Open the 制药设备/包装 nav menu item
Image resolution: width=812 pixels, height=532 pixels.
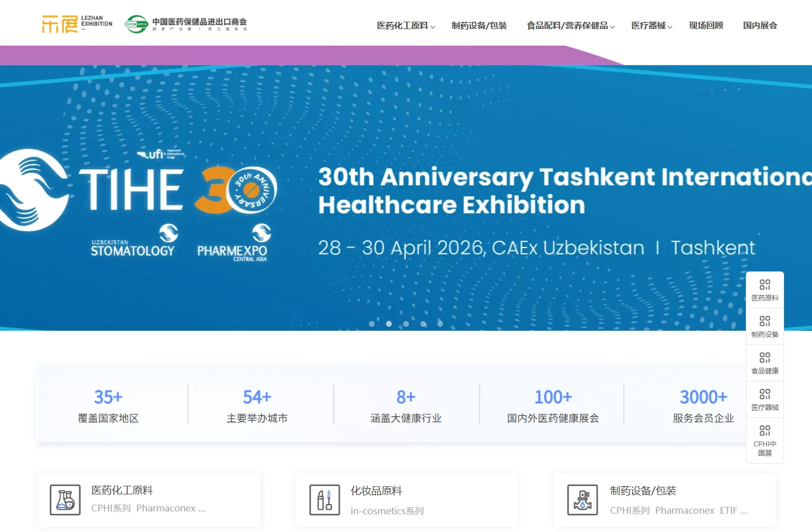click(x=479, y=26)
